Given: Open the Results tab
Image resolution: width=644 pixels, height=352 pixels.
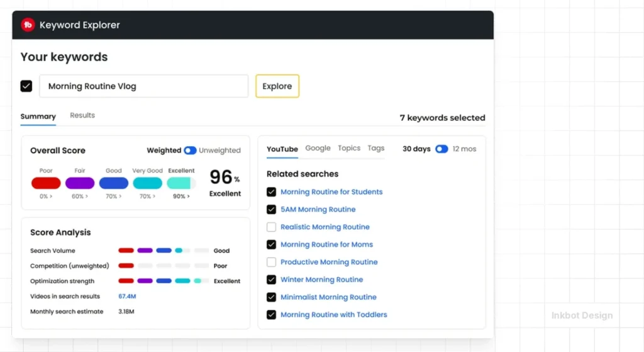Looking at the screenshot, I should pos(82,116).
